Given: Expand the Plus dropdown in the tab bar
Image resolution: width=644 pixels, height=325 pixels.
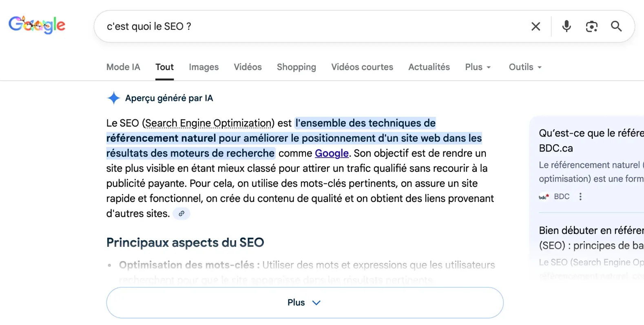Looking at the screenshot, I should tap(478, 67).
